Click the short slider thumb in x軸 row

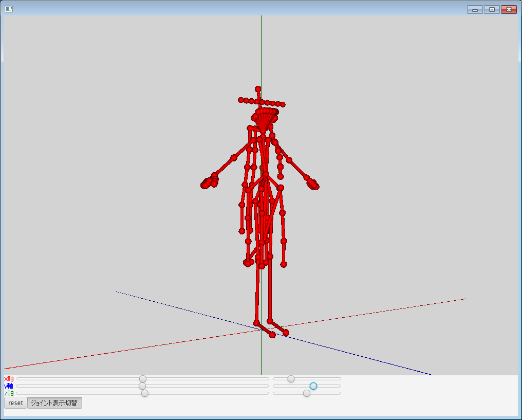291,379
